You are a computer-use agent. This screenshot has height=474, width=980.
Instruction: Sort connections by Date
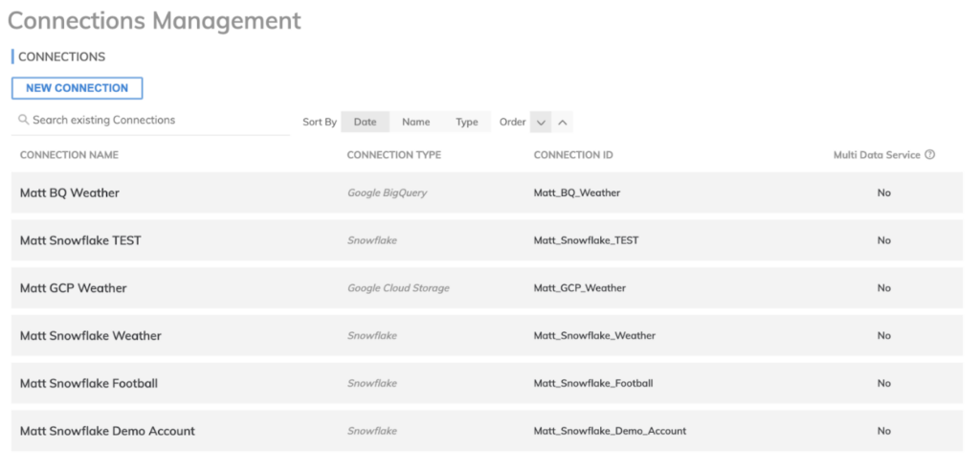point(365,122)
